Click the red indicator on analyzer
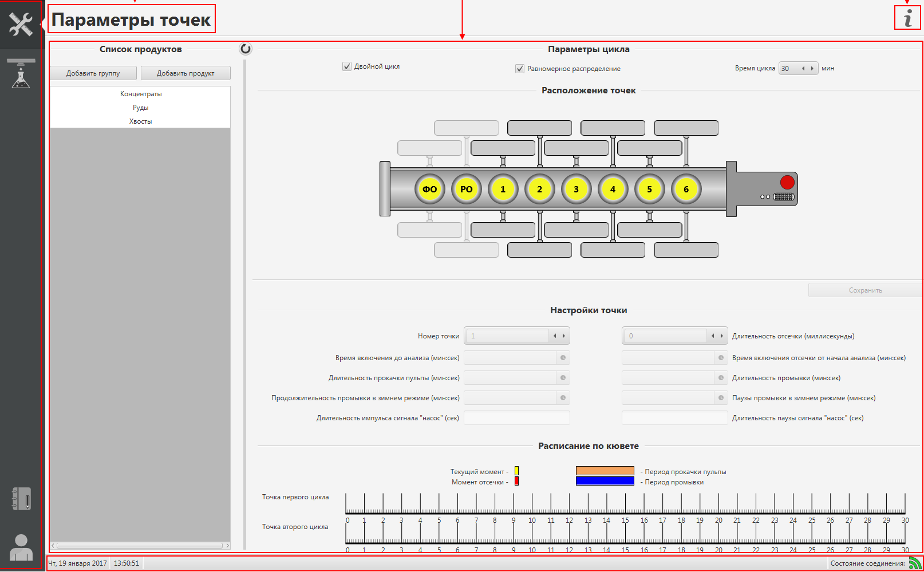Viewport: 924px width, 572px height. [x=787, y=182]
